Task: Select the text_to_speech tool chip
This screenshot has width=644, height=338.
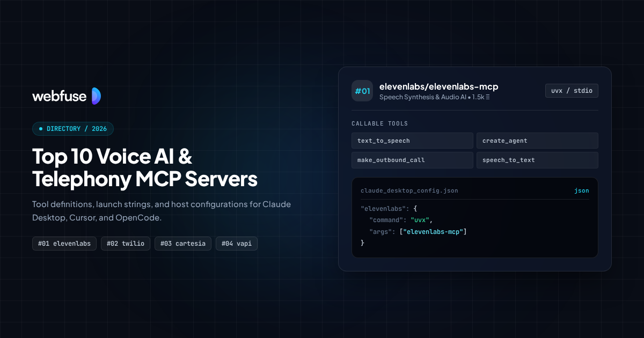Action: point(412,141)
